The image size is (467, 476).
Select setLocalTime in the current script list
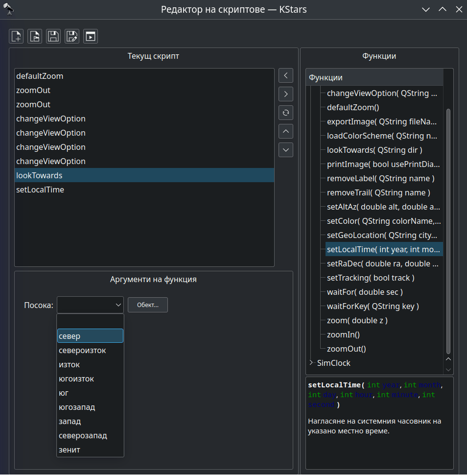(x=40, y=190)
